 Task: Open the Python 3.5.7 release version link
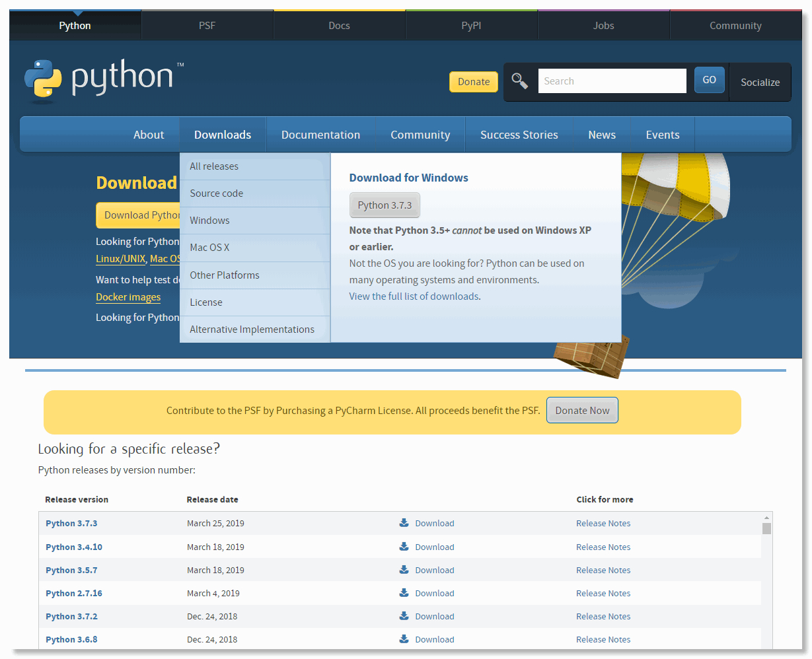click(x=71, y=570)
